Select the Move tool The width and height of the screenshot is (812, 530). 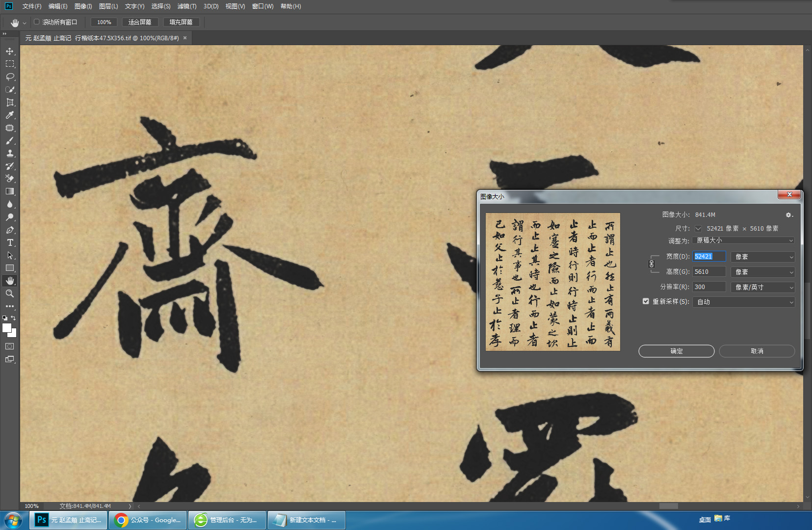[10, 51]
